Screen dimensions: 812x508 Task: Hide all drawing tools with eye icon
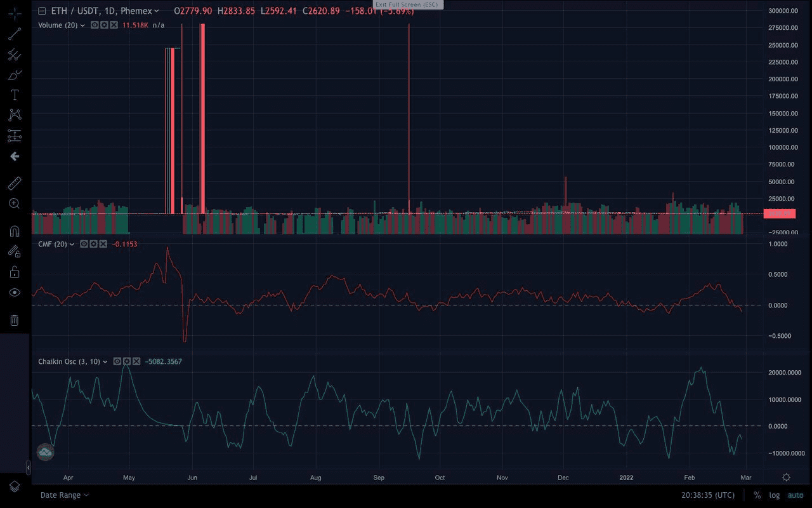click(x=14, y=292)
